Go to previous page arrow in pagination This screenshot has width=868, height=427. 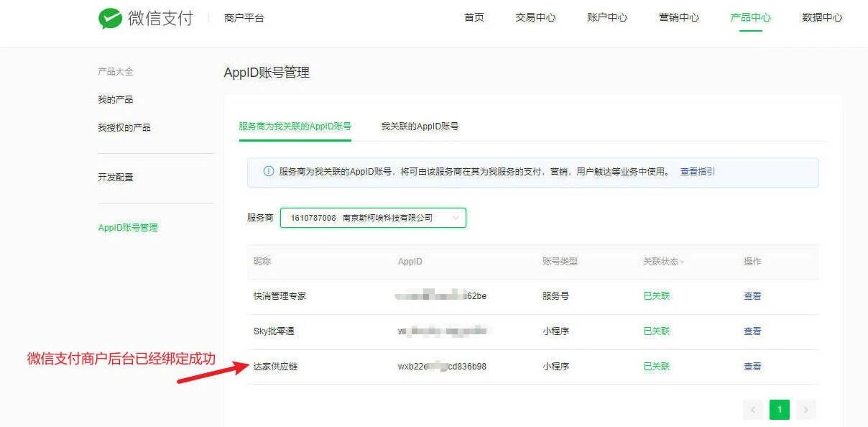pyautogui.click(x=754, y=410)
